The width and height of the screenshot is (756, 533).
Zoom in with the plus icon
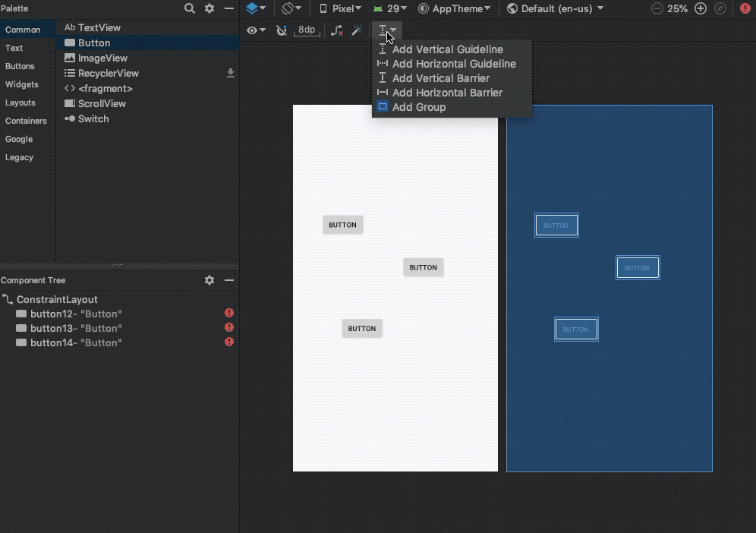pos(700,8)
